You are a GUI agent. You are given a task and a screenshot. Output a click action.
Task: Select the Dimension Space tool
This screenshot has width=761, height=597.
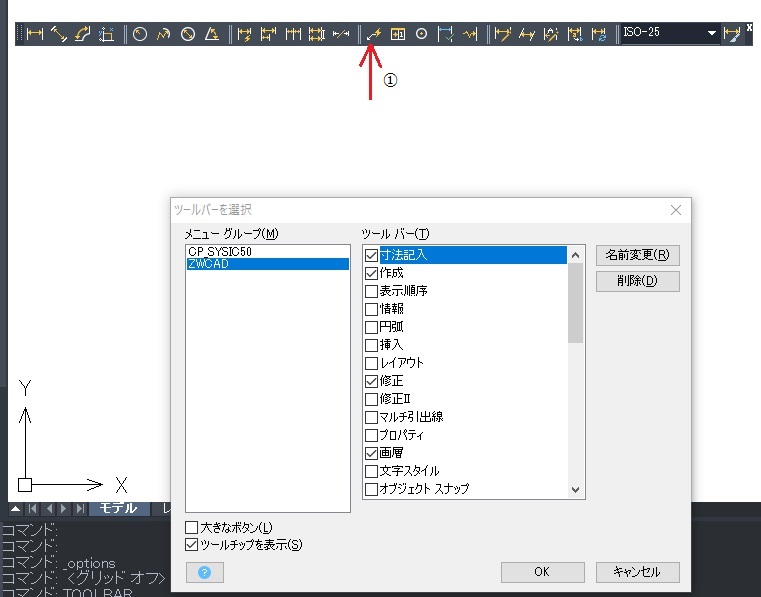point(316,34)
